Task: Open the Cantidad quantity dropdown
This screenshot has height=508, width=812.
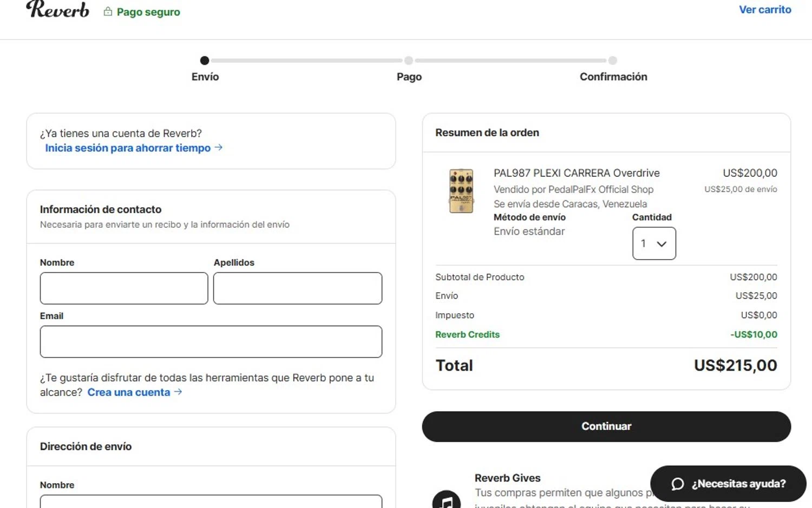Action: 653,243
